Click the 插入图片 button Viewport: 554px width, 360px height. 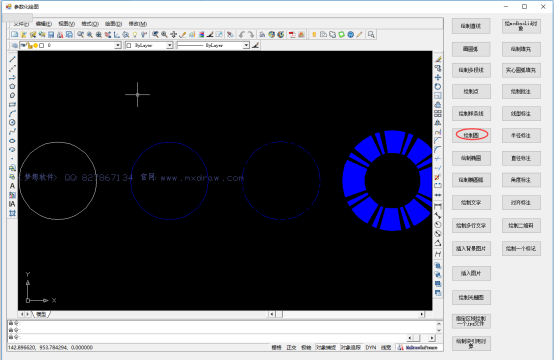click(471, 273)
